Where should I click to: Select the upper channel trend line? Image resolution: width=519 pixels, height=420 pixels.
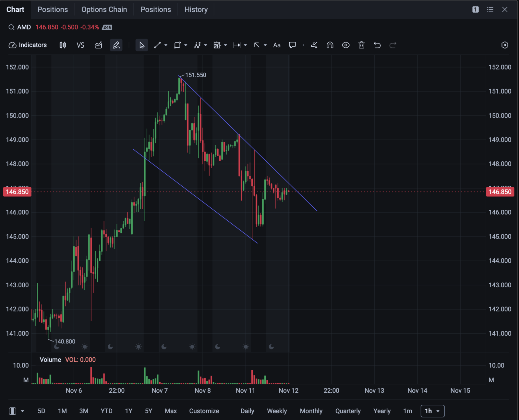click(x=248, y=143)
